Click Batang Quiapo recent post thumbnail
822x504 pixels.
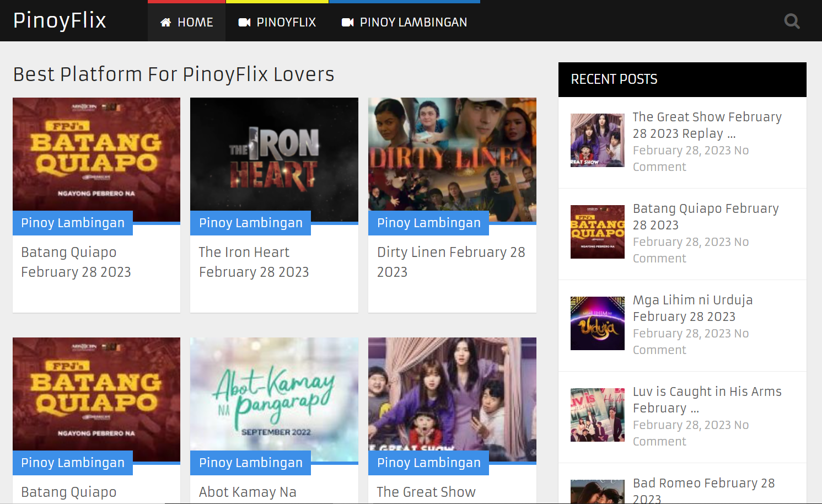coord(598,232)
